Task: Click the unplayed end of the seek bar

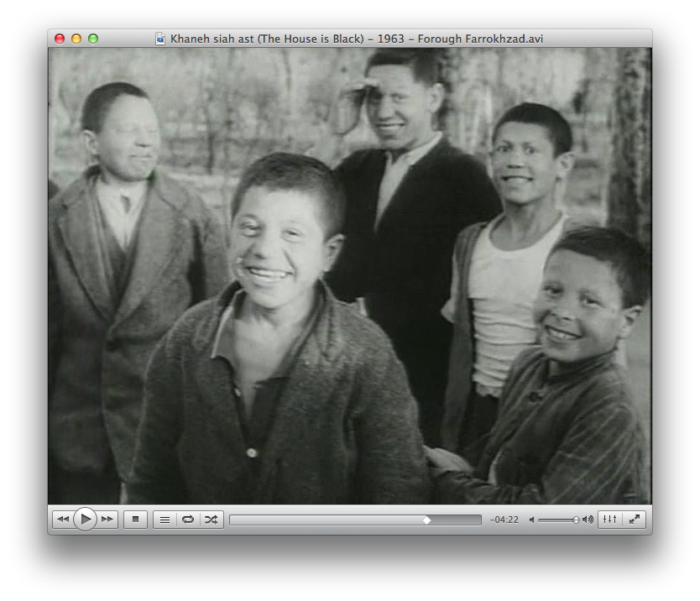Action: click(456, 520)
